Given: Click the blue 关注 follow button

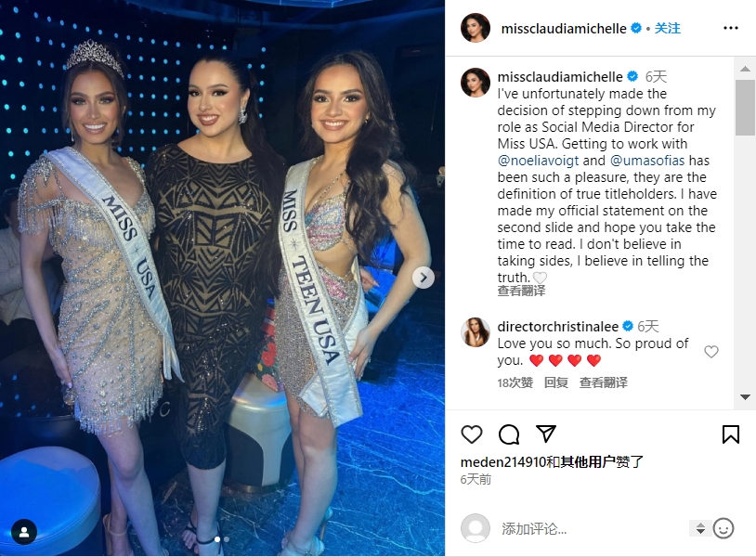Looking at the screenshot, I should pyautogui.click(x=668, y=28).
